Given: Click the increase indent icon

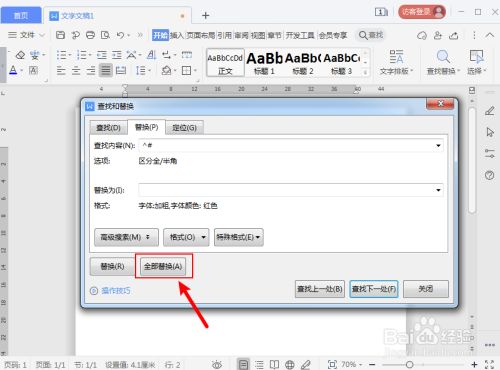Looking at the screenshot, I should coord(117,55).
